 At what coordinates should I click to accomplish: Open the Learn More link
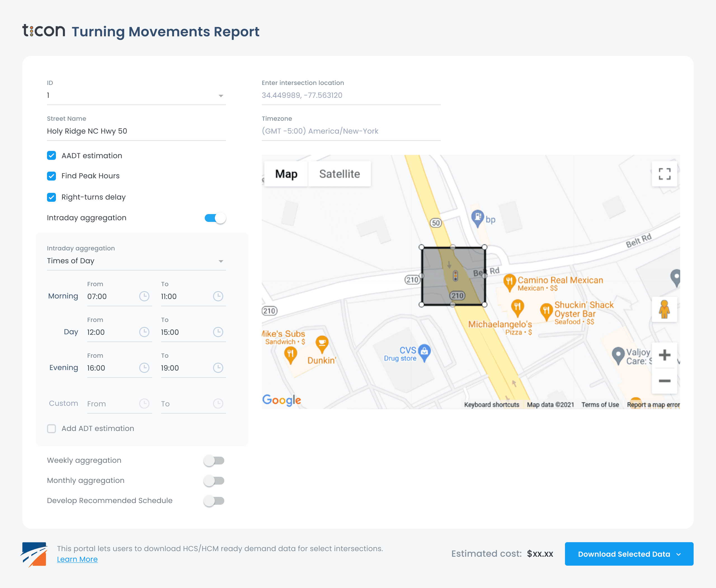[x=77, y=559]
